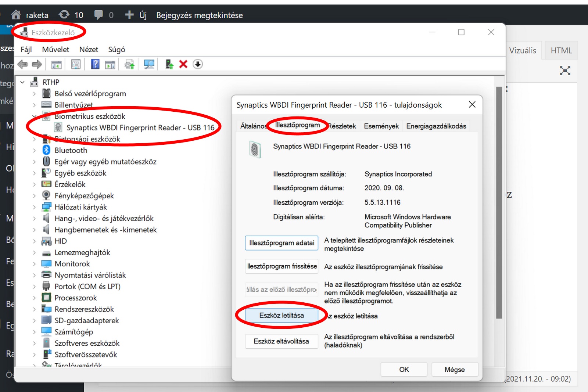Click the device tree vertical scrollbar
The image size is (588, 392).
[499, 202]
